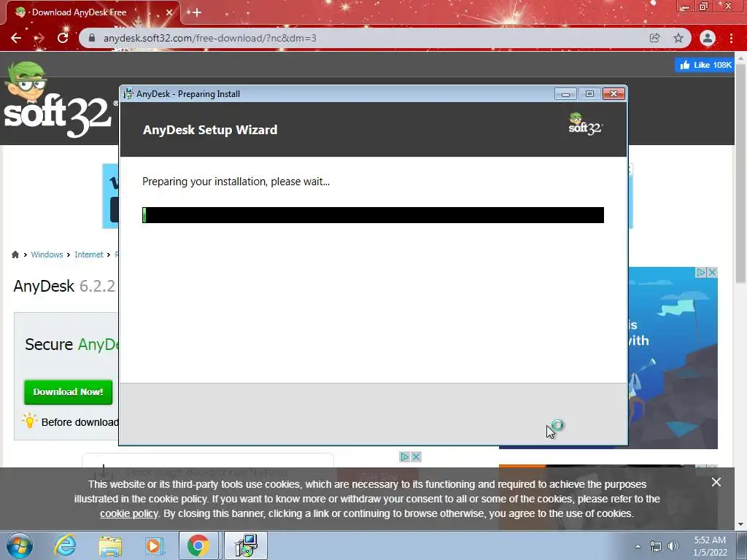Screen dimensions: 747x560
Task: Open a new tab with the plus button
Action: pyautogui.click(x=197, y=13)
